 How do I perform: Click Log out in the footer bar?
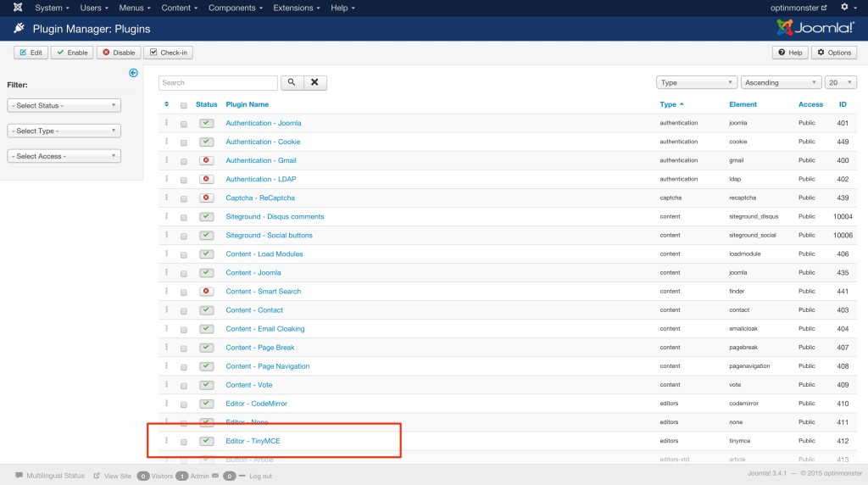coord(260,477)
